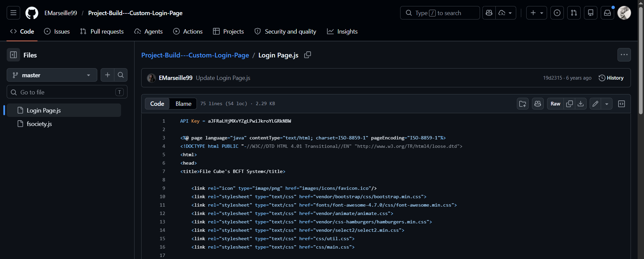The image size is (644, 259).
Task: Select Login Page.js in file tree
Action: tap(64, 110)
